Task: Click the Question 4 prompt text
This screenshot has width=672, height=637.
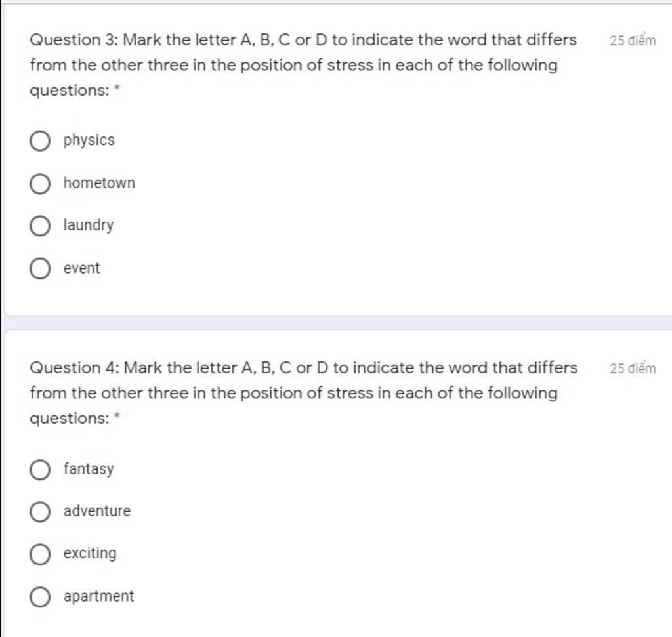Action: coord(303,393)
